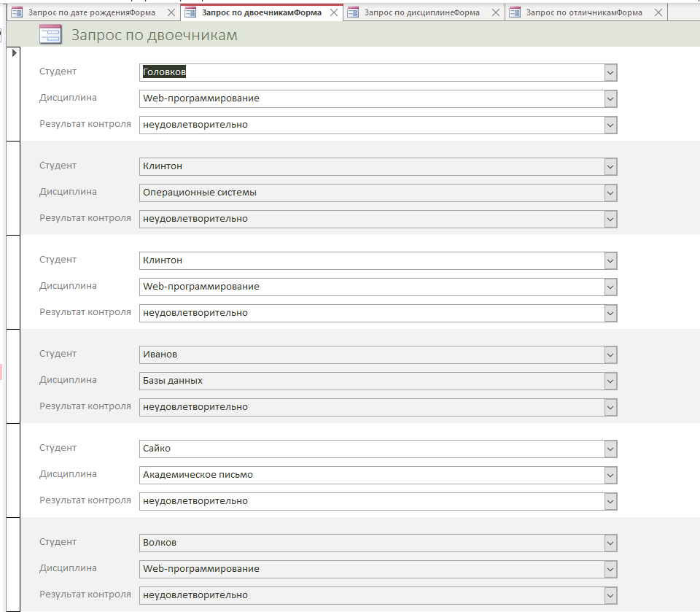Click the Студент label of Иванов record
The height and width of the screenshot is (612, 700).
pos(58,354)
